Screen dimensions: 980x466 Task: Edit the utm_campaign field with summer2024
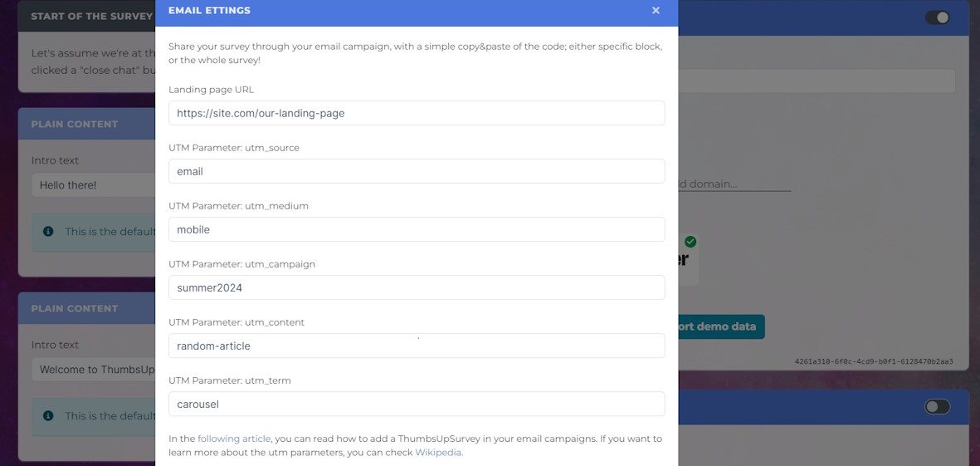(x=417, y=287)
